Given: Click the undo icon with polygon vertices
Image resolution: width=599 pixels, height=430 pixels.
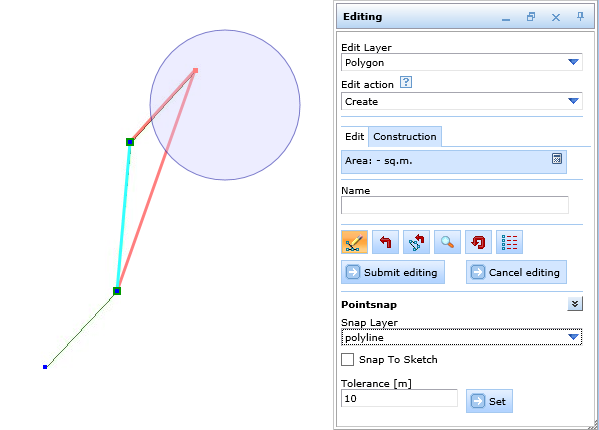Looking at the screenshot, I should tap(416, 242).
